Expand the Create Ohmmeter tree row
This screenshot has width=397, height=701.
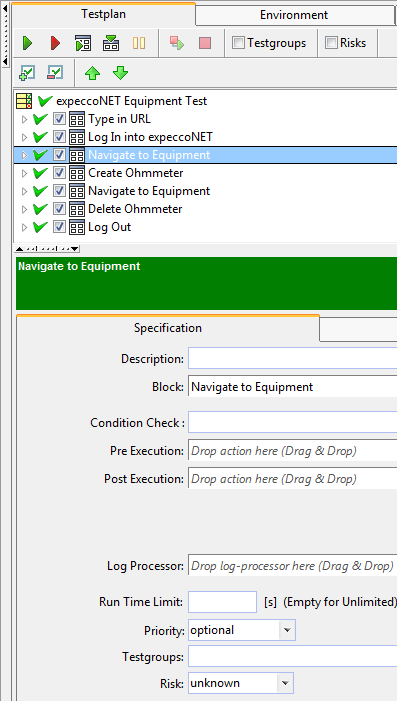24,173
